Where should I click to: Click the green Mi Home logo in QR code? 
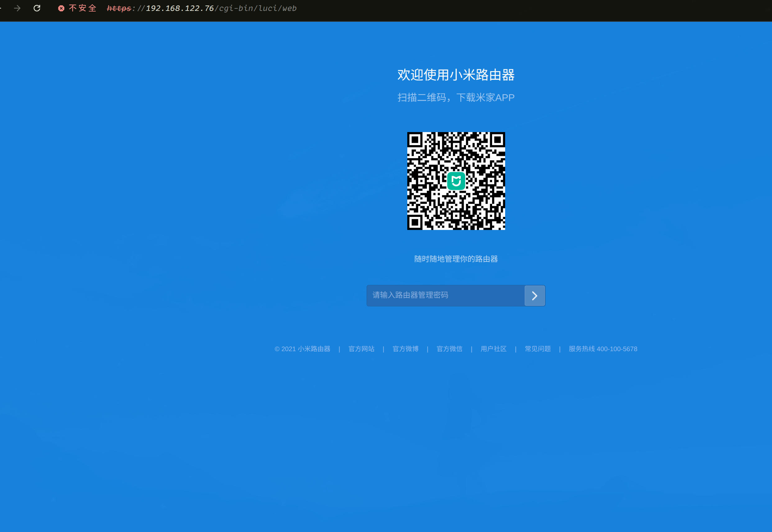point(456,181)
